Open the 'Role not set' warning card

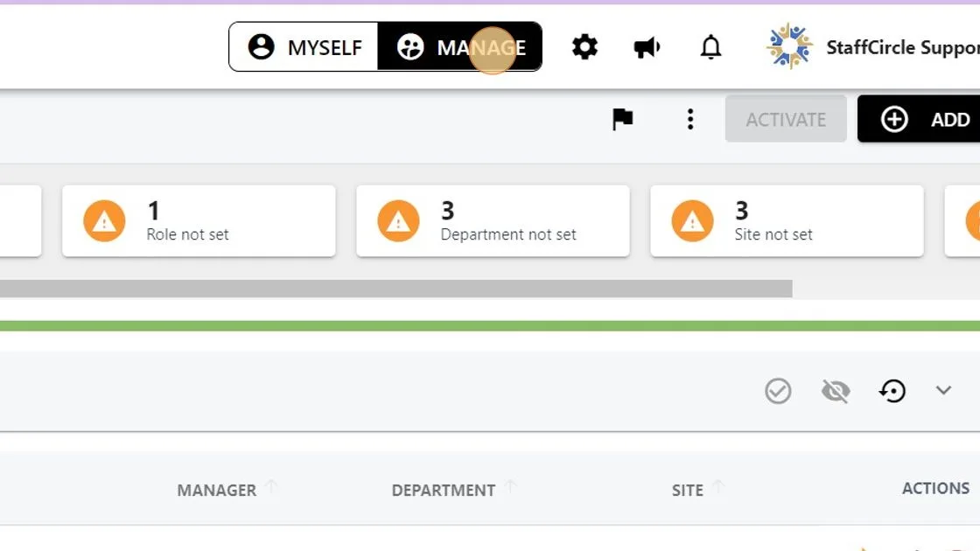[x=199, y=220]
